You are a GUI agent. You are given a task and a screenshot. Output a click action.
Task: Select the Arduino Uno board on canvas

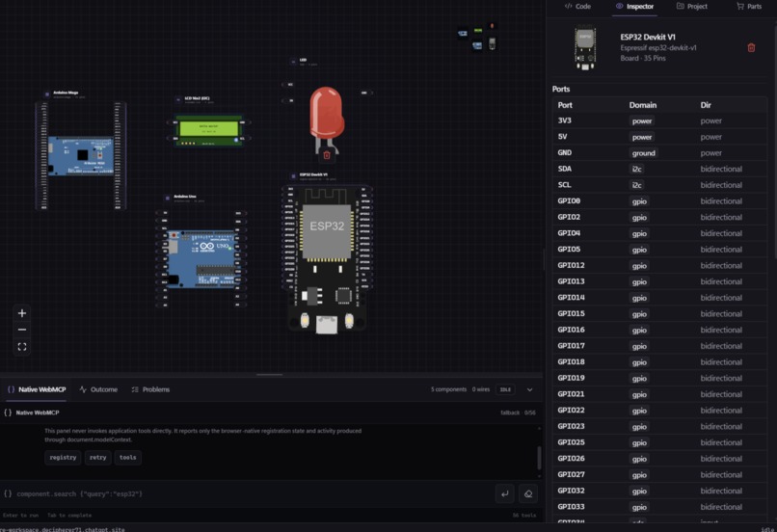tap(201, 258)
